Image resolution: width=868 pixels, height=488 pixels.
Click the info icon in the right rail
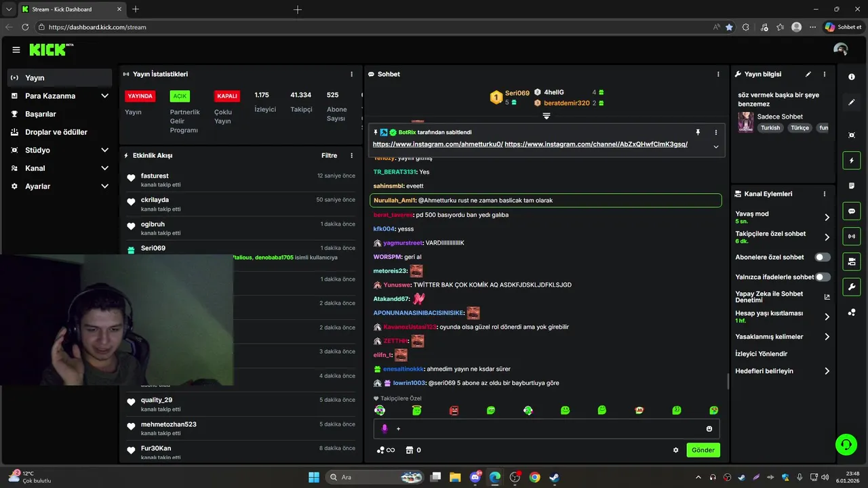point(852,77)
